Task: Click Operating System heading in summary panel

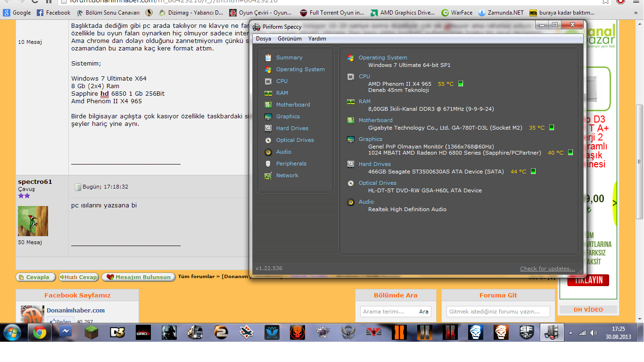Action: click(383, 58)
